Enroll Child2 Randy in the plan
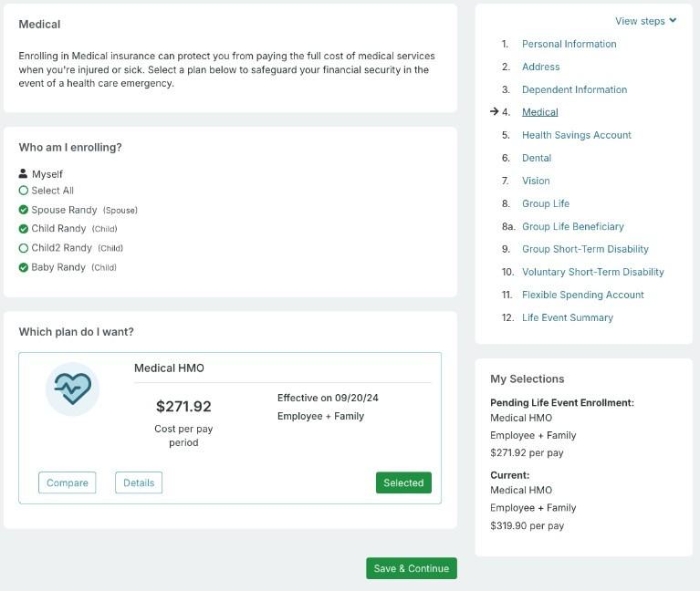700x591 pixels. [24, 248]
